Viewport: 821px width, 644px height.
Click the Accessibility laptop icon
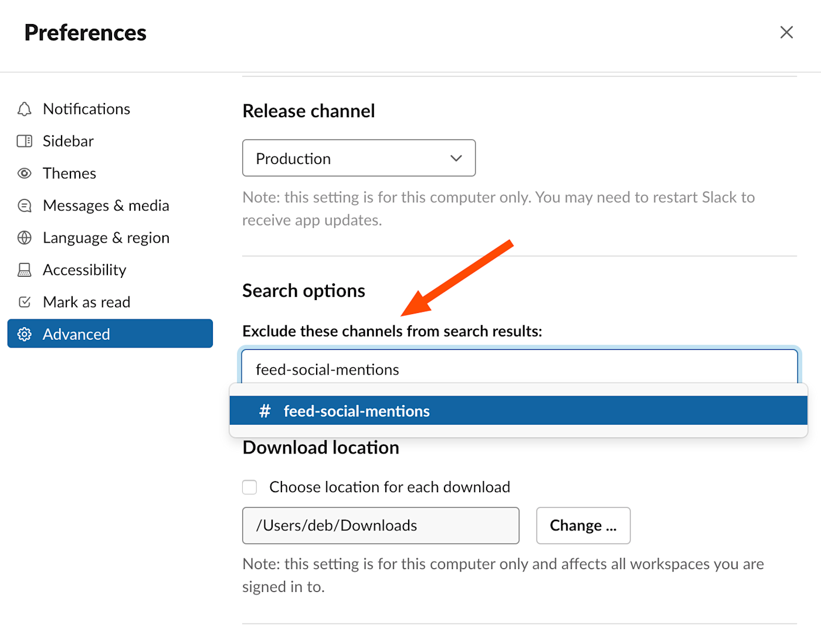click(x=24, y=270)
